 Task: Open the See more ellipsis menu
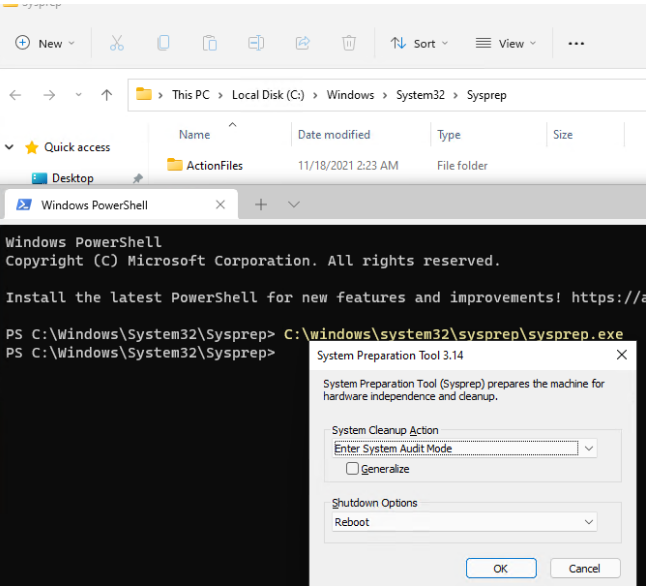(576, 44)
